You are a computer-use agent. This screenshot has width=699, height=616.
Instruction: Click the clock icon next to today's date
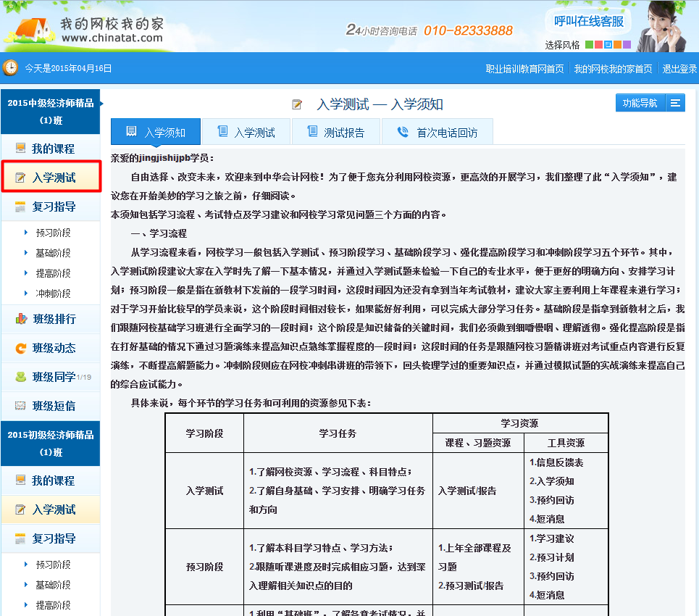pyautogui.click(x=11, y=68)
